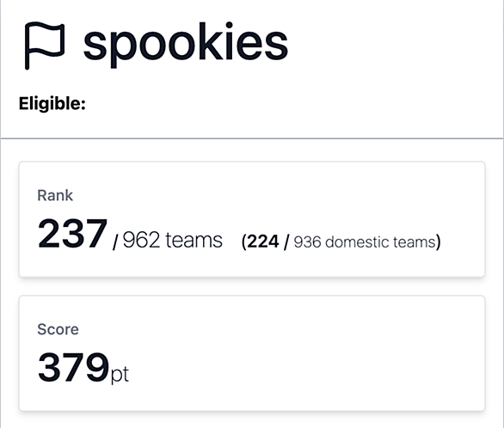Click the Eligible label
The image size is (504, 428).
[x=52, y=104]
